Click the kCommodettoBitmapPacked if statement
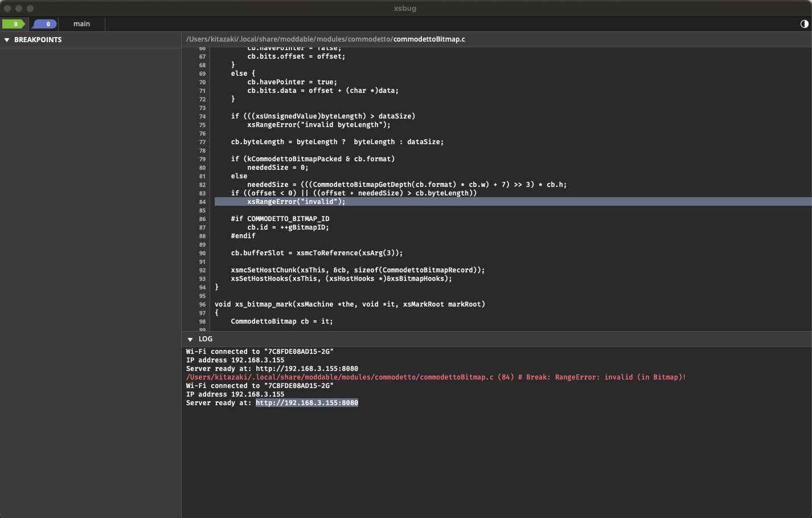812x518 pixels. point(313,159)
